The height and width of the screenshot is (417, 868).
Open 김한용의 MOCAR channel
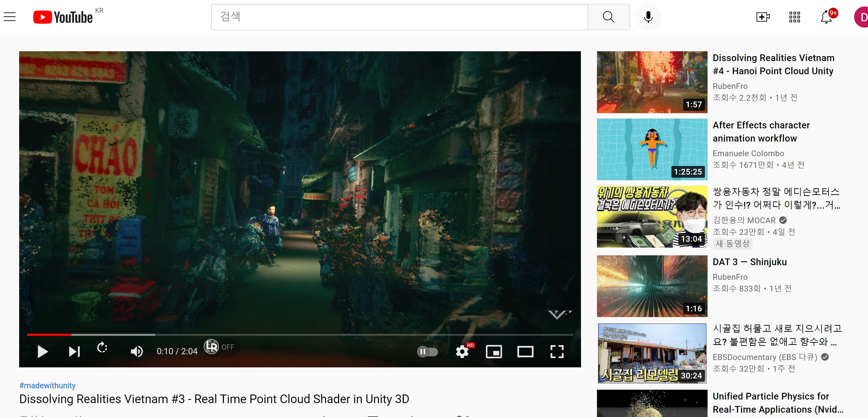pyautogui.click(x=744, y=220)
